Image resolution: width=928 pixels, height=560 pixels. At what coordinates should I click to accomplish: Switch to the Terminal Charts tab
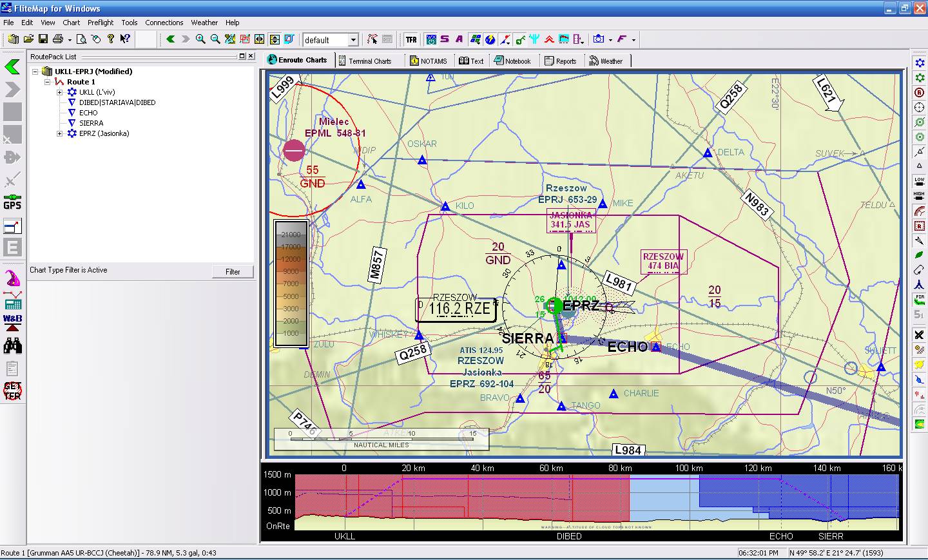pyautogui.click(x=364, y=61)
